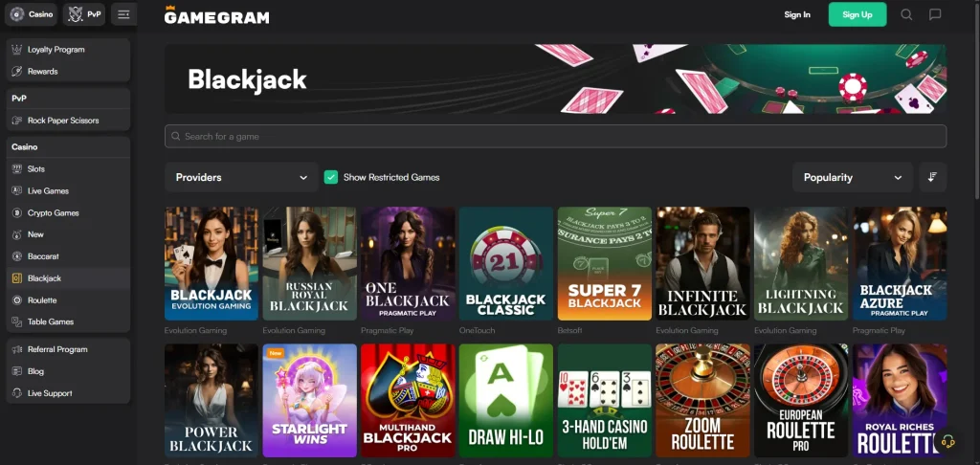Click the Live Support headset icon in sidebar
Screen dimensions: 980x465
pyautogui.click(x=17, y=393)
